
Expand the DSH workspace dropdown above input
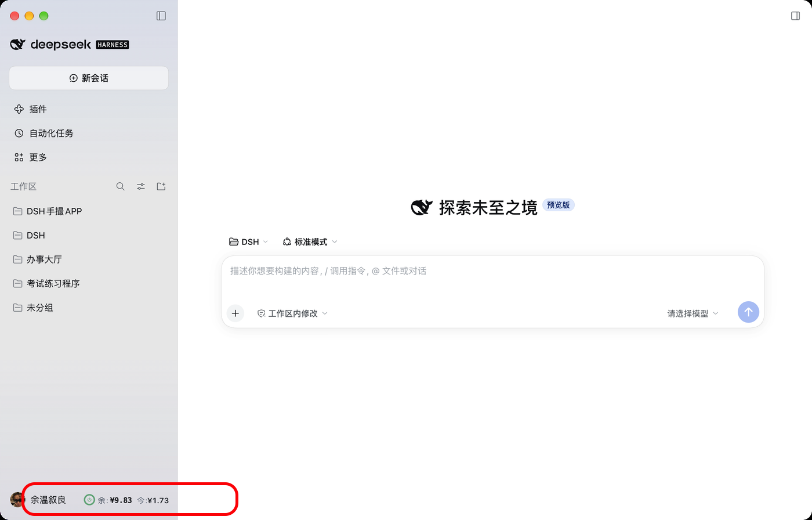pos(248,241)
